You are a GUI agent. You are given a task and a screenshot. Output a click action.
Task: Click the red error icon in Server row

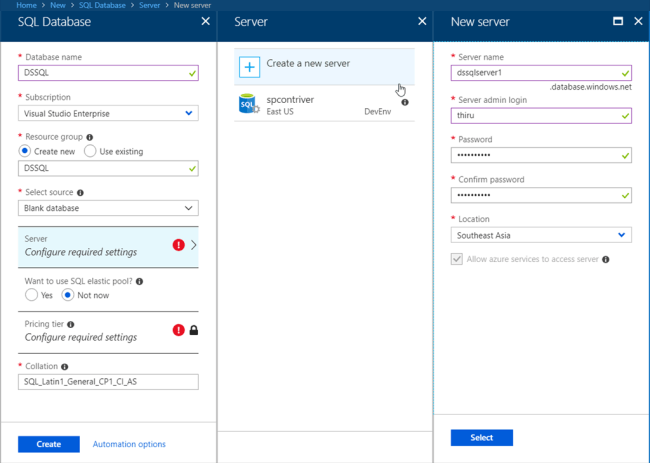pyautogui.click(x=179, y=245)
